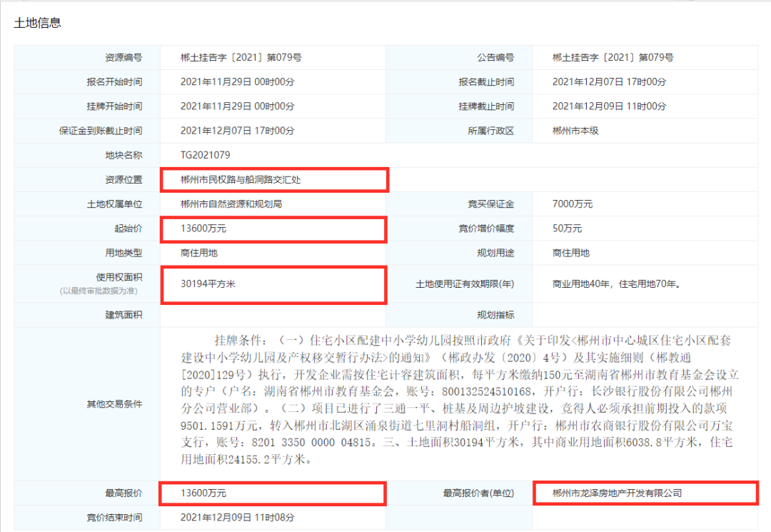Select the value 商业用地40年，住宅用地70年。
771x532 pixels.
[616, 284]
